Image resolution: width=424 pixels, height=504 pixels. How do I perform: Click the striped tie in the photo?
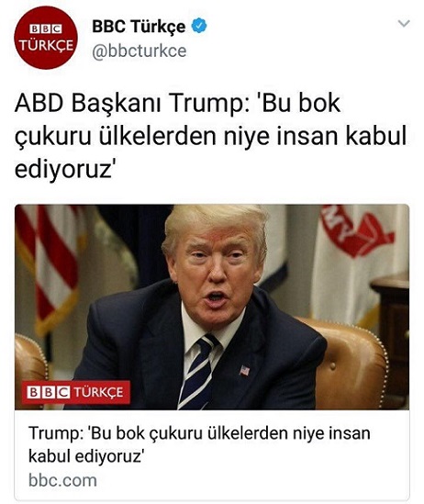(x=197, y=373)
